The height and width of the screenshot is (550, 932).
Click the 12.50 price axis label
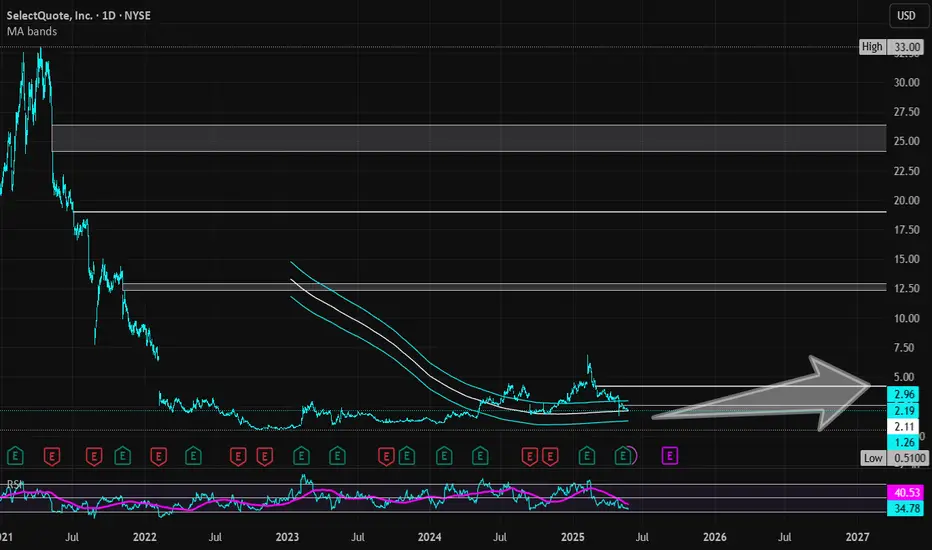tap(906, 288)
